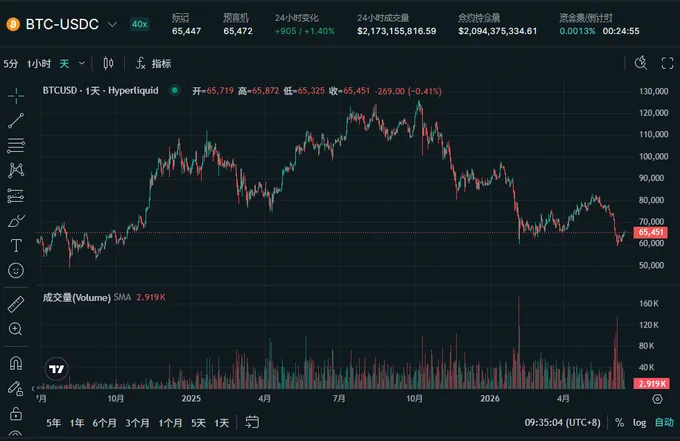Enter fullscreen chart mode
This screenshot has width=680, height=441.
667,63
